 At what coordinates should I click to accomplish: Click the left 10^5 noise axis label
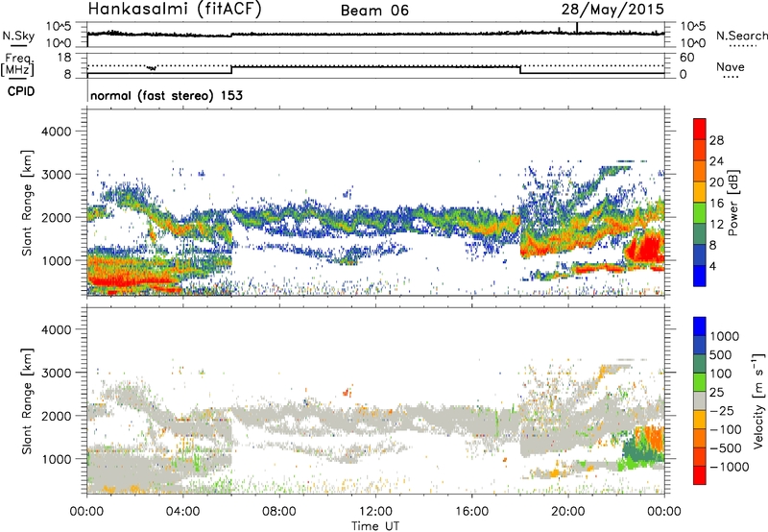[x=59, y=26]
